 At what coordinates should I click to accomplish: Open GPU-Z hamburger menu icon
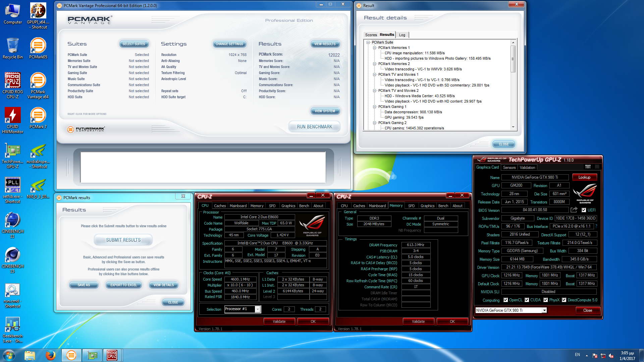tap(597, 167)
